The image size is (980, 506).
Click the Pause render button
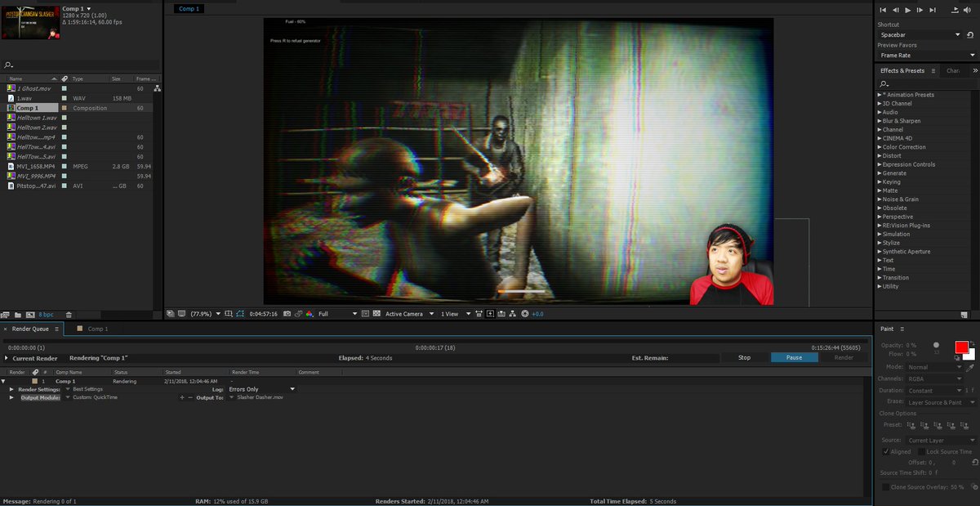point(795,357)
